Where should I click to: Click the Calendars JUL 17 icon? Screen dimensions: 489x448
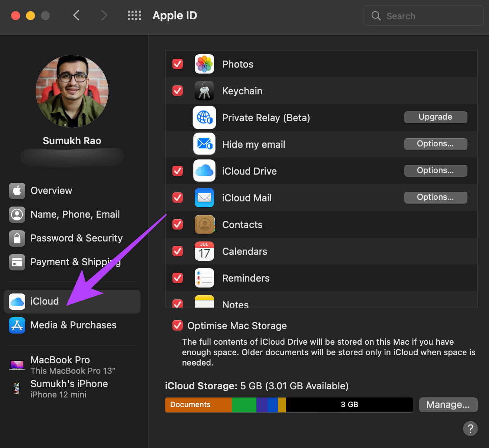point(204,251)
